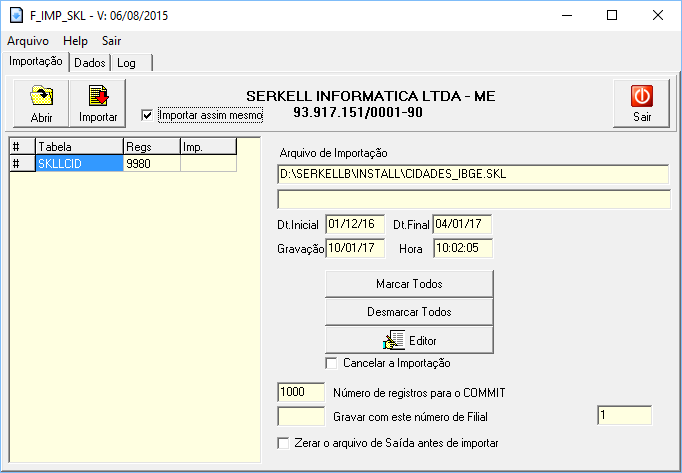The height and width of the screenshot is (473, 682).
Task: Select the SKLLCID table row cell
Action: (80, 164)
